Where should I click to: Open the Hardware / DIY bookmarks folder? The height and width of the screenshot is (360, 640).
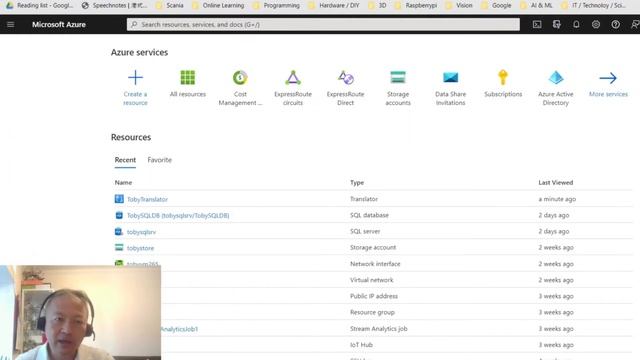tap(334, 5)
